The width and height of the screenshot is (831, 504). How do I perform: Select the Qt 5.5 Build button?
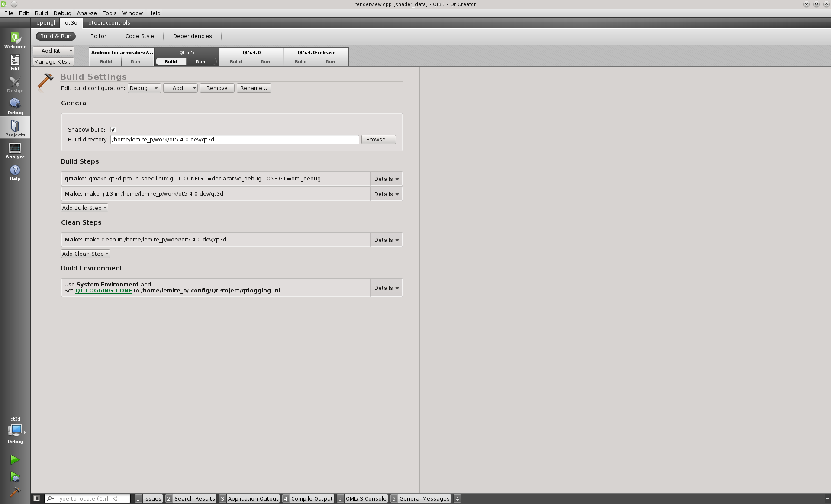point(171,61)
